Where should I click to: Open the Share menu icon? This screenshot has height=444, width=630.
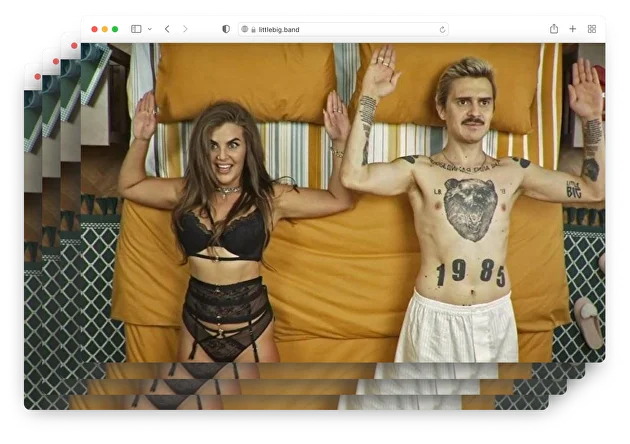(x=553, y=29)
